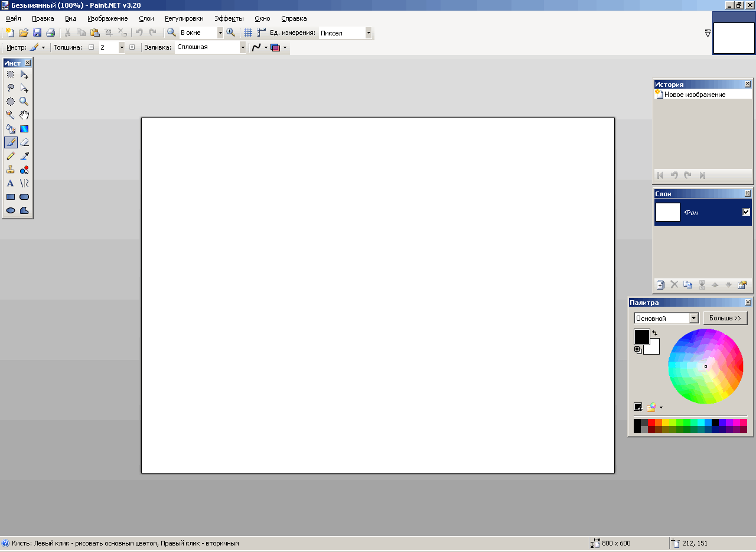Image resolution: width=756 pixels, height=552 pixels.
Task: Open the Основной color selector dropdown
Action: (693, 319)
